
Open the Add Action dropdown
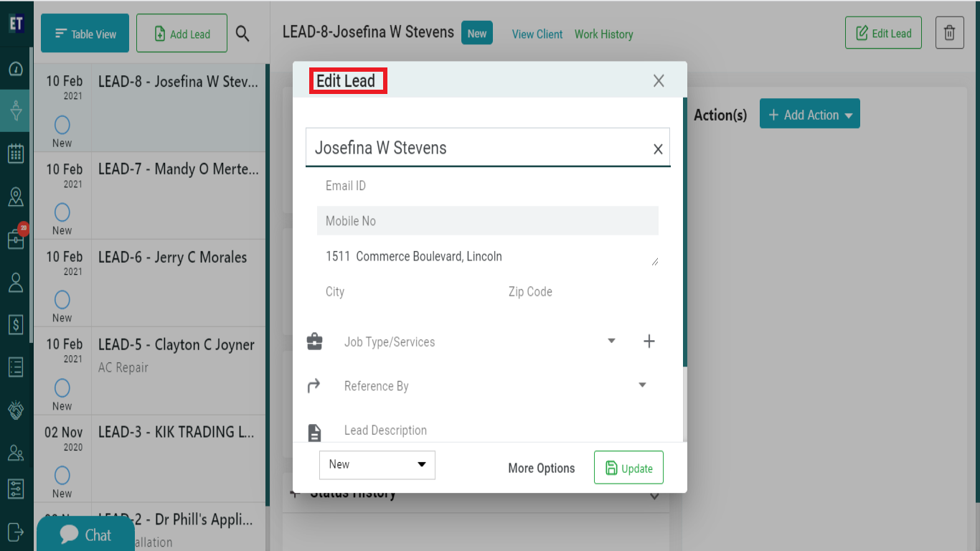click(810, 114)
